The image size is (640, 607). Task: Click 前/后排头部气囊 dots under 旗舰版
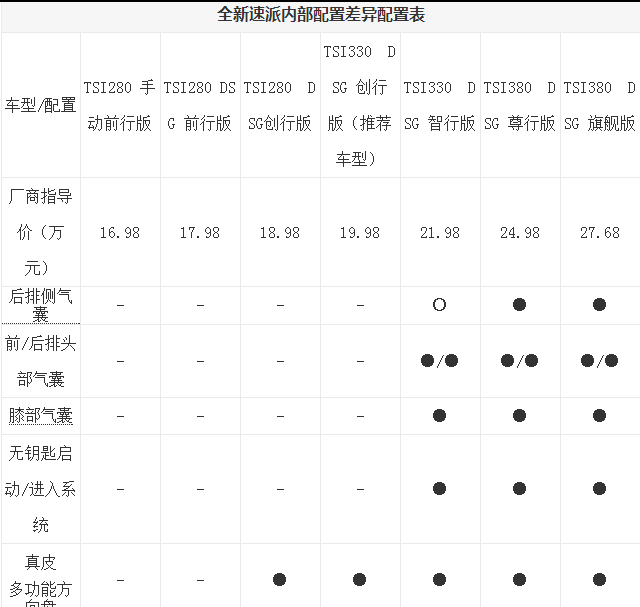point(599,361)
